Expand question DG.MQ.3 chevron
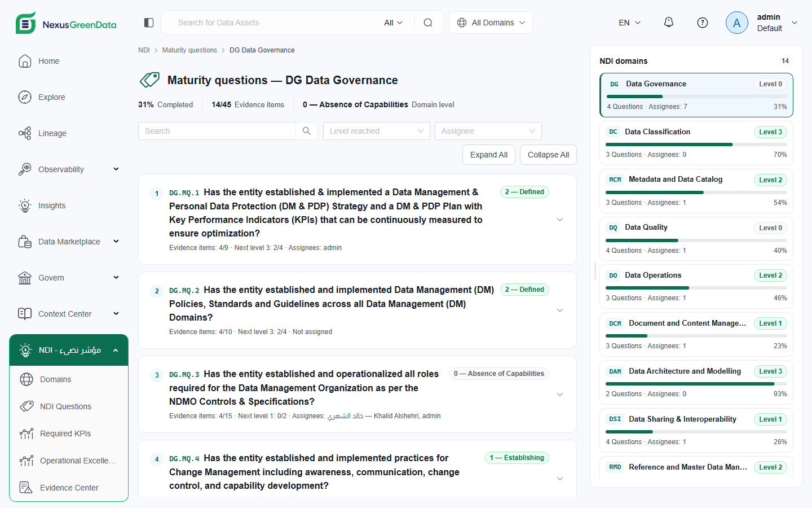 560,395
